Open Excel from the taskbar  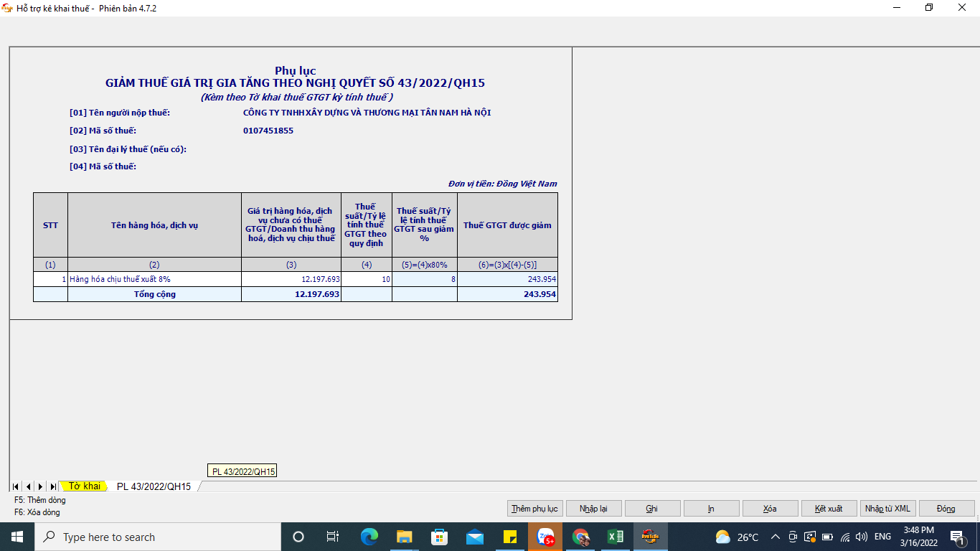point(616,537)
